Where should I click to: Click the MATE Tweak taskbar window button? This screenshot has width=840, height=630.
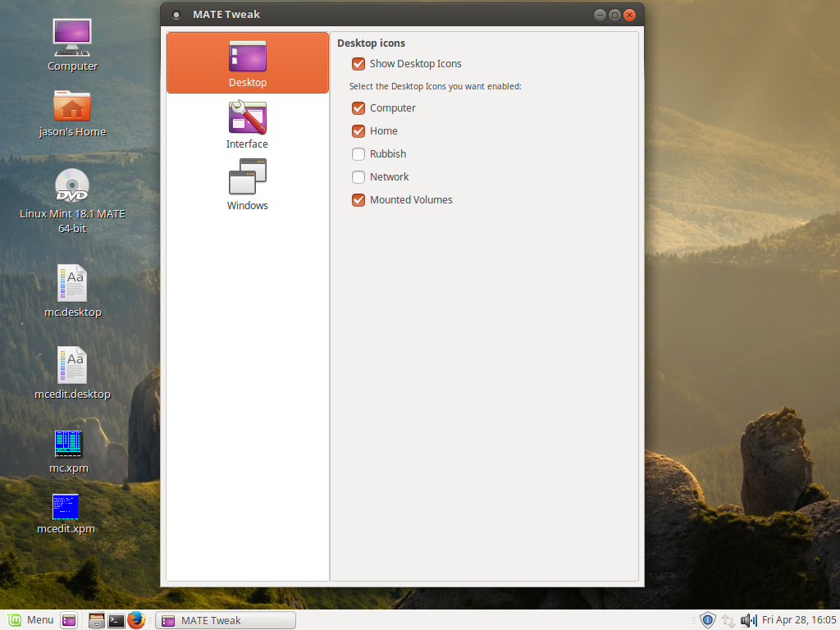[x=226, y=620]
